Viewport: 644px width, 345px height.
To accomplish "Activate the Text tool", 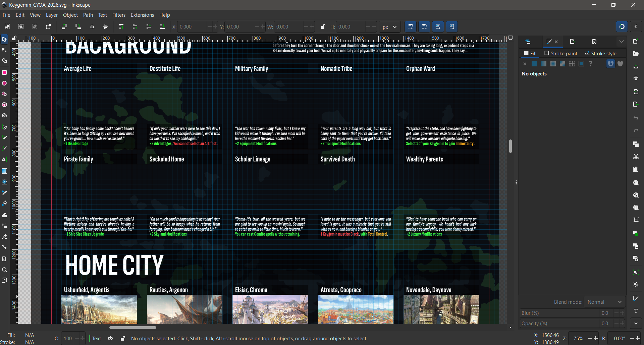I will pos(4,160).
